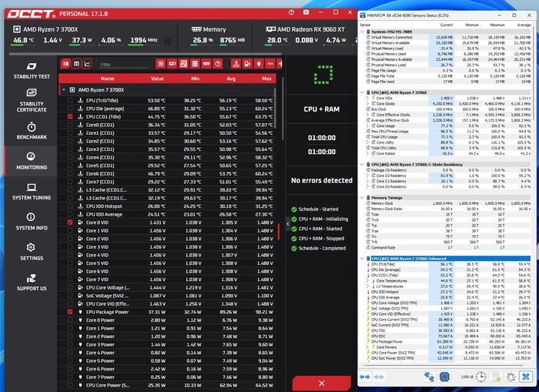Switch OCCT monitoring to list view icon

point(65,64)
